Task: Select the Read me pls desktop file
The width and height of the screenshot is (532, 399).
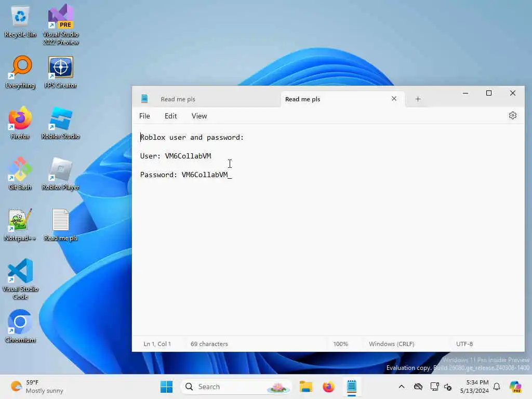Action: pyautogui.click(x=61, y=224)
